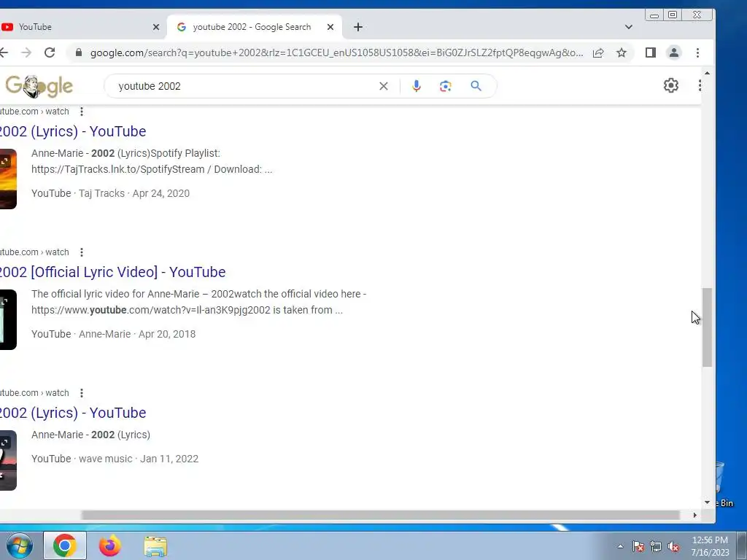Viewport: 747px width, 560px height.
Task: Open the clock showing 12:56 PM
Action: tap(710, 546)
